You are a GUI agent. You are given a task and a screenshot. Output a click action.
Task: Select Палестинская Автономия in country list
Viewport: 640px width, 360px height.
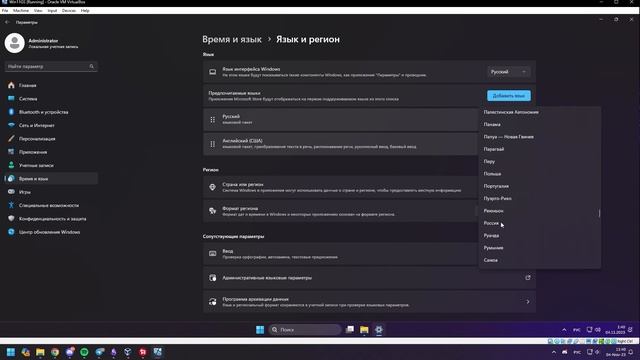click(540, 112)
